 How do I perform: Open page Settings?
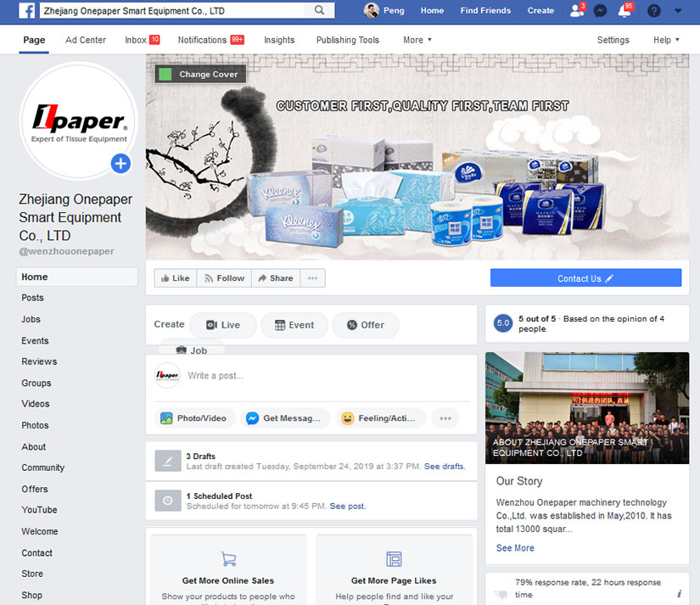(613, 40)
